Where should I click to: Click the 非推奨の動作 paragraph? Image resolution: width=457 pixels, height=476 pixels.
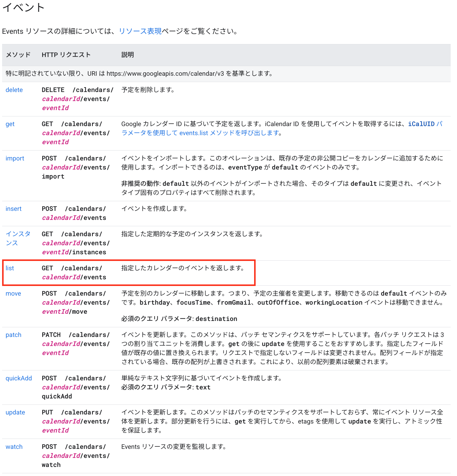pyautogui.click(x=281, y=188)
